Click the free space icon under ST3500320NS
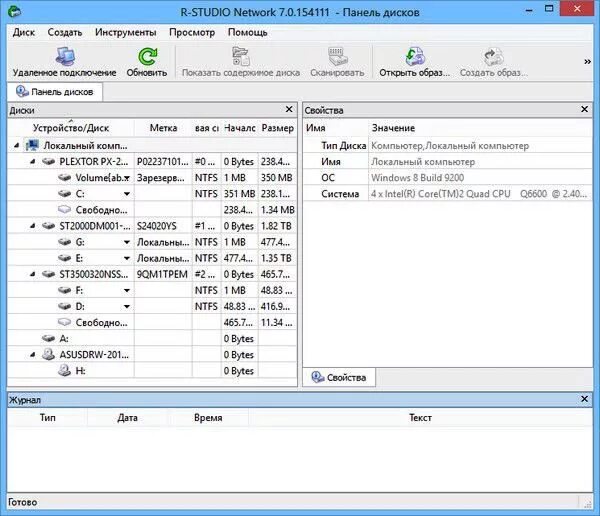Screen dimensions: 600x516 (65, 322)
